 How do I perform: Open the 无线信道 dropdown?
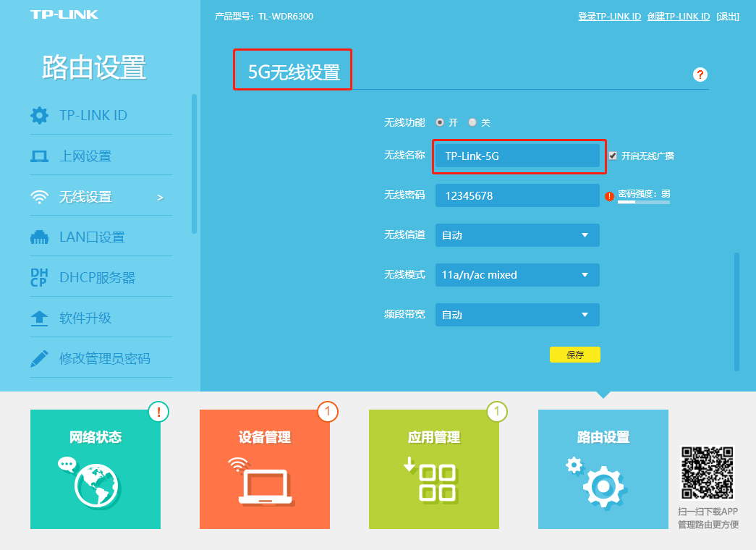click(517, 235)
